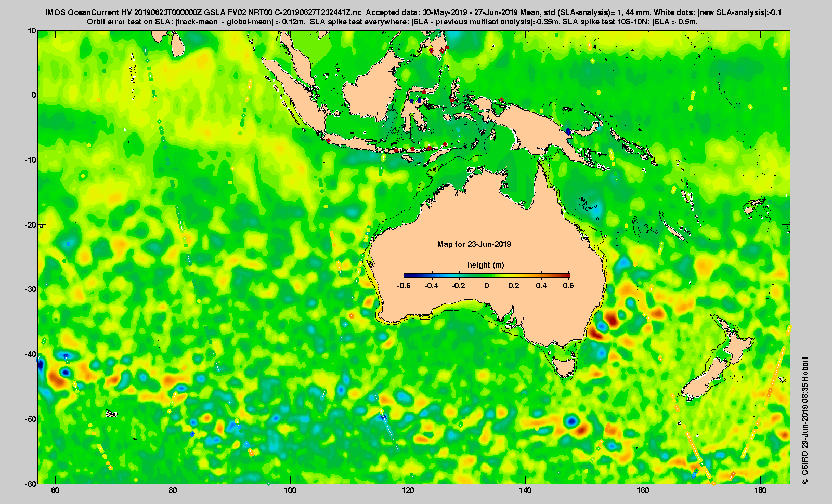This screenshot has width=832, height=504.
Task: Click the -0.6 colorbar tick label
Action: [404, 285]
